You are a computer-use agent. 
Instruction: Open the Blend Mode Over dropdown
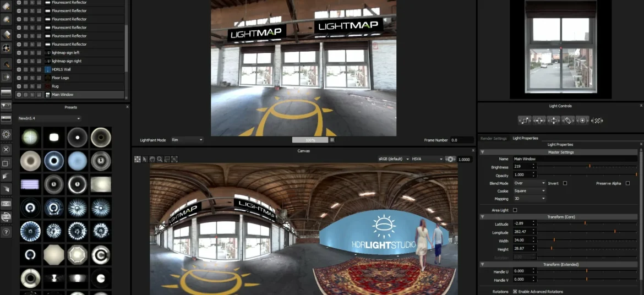point(529,183)
